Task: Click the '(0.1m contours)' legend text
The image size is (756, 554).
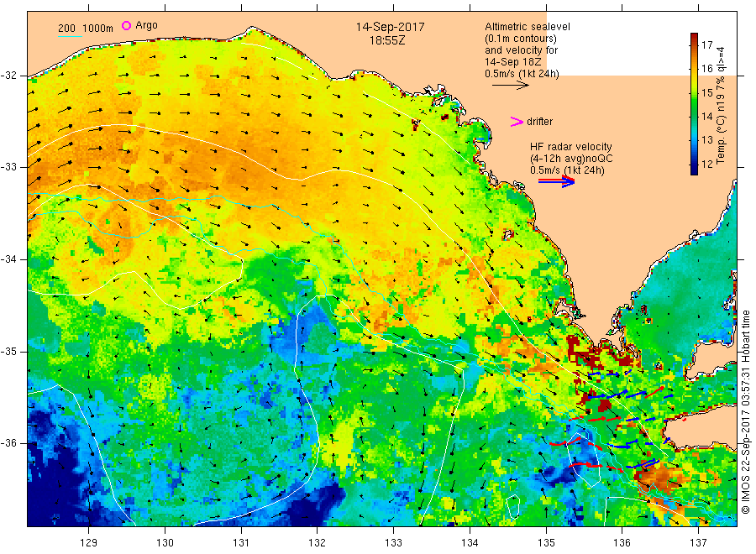Action: 520,39
